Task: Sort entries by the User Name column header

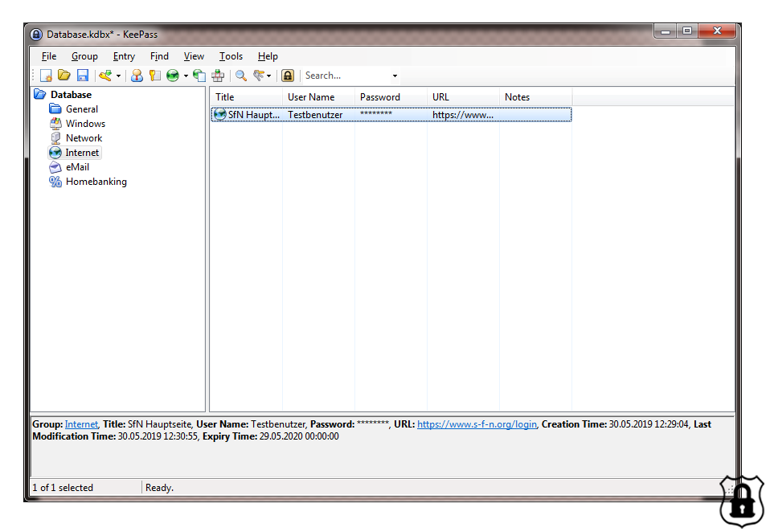Action: [x=318, y=97]
